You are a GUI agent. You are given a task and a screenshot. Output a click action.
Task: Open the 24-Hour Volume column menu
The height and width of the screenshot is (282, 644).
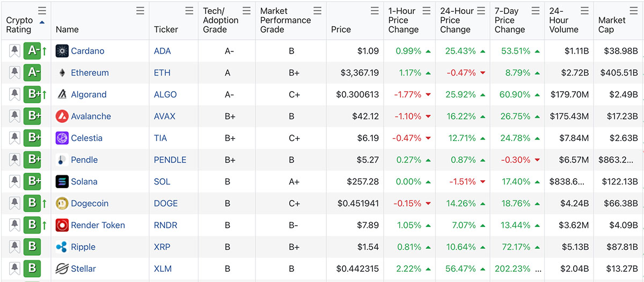(x=584, y=11)
